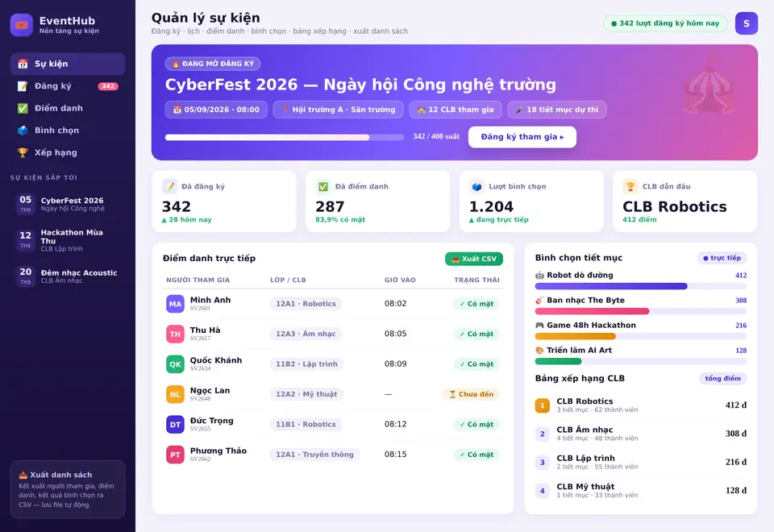Screen dimensions: 774x532
Task: Click the 12 CLB tham gia chip
Action: click(455, 110)
